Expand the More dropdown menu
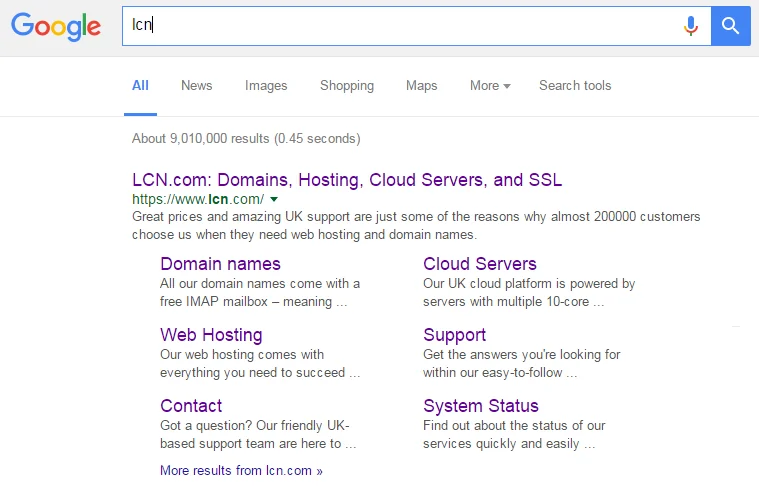The image size is (759, 487). [x=490, y=86]
